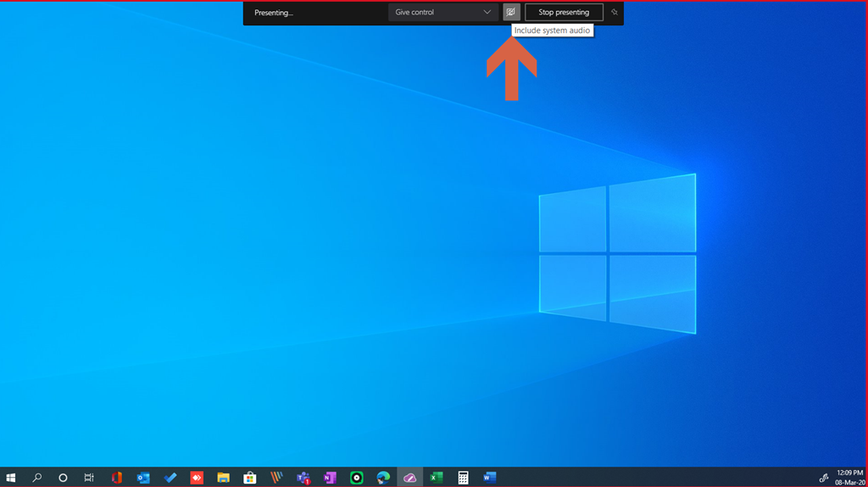The height and width of the screenshot is (487, 868).
Task: Click the Stop presenting button
Action: pos(564,12)
